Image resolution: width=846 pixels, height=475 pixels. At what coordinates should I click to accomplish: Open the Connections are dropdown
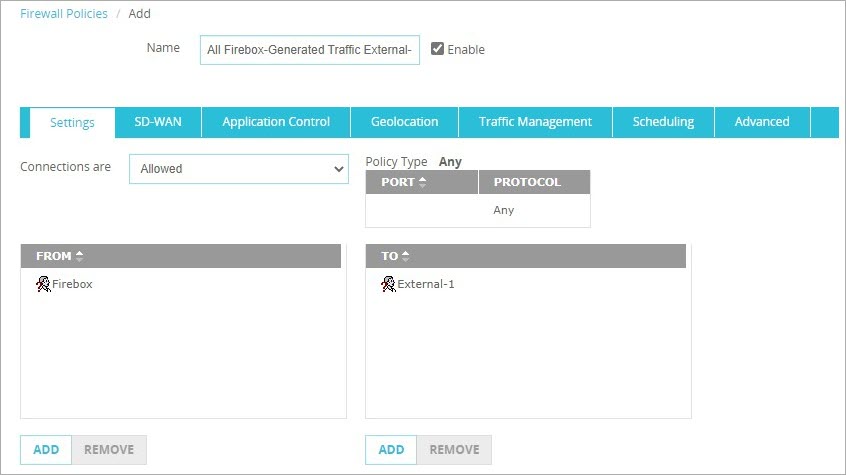click(x=238, y=169)
